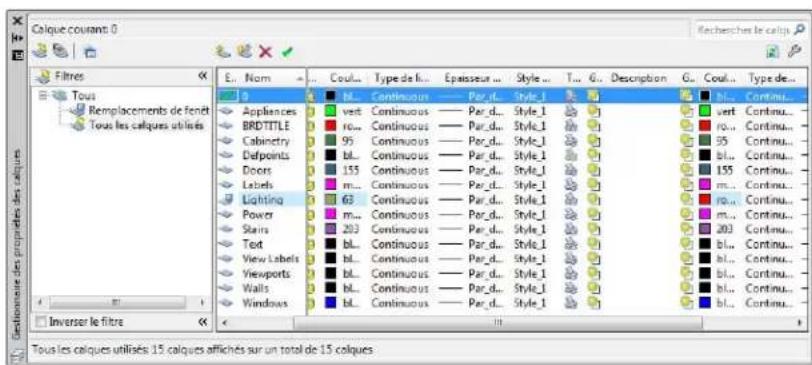Screen dimensions: 812x365
Task: Click Lighting's red viewport color swatch
Action: (x=705, y=199)
